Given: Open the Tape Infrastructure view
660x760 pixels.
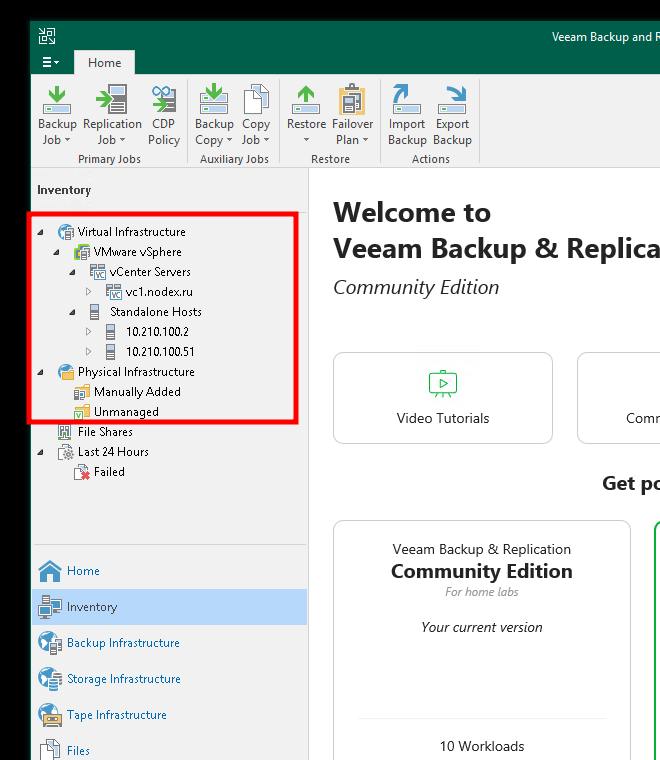Looking at the screenshot, I should click(170, 714).
